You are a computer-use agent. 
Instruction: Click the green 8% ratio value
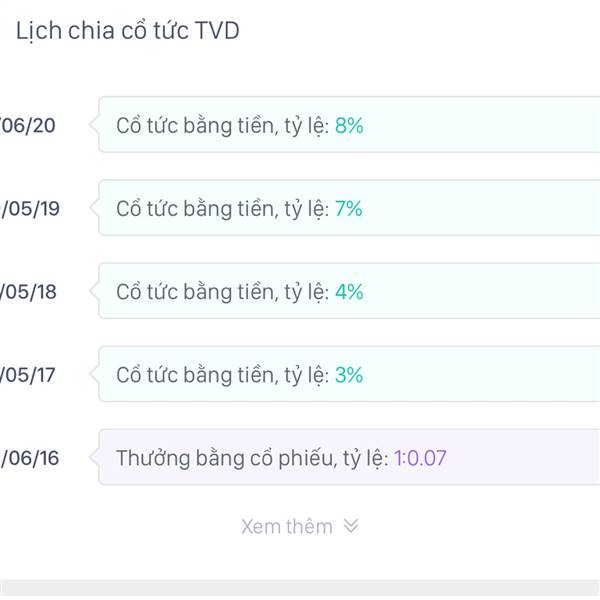point(349,125)
